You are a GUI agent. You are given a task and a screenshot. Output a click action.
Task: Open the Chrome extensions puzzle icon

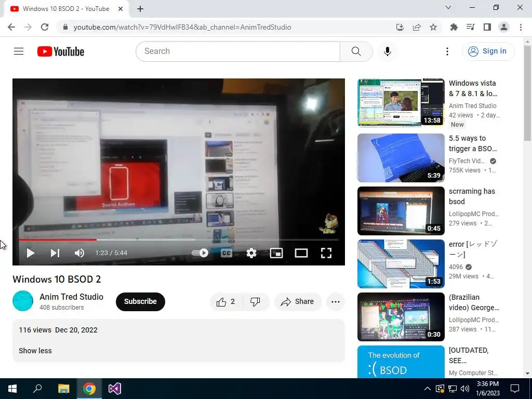[454, 27]
